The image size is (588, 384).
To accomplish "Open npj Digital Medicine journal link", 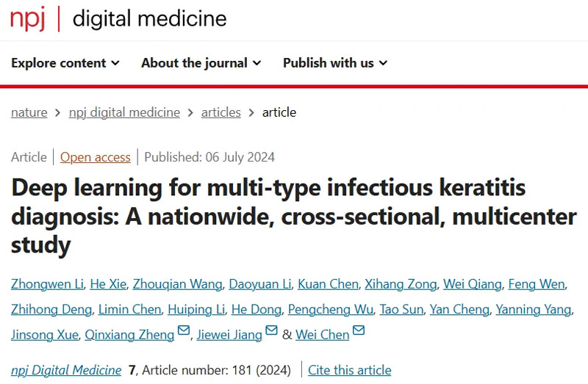I will pos(66,370).
